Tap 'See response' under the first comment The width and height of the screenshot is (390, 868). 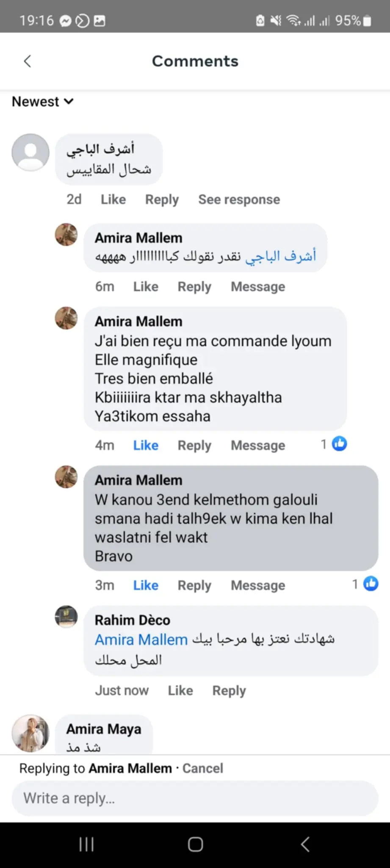tap(239, 199)
